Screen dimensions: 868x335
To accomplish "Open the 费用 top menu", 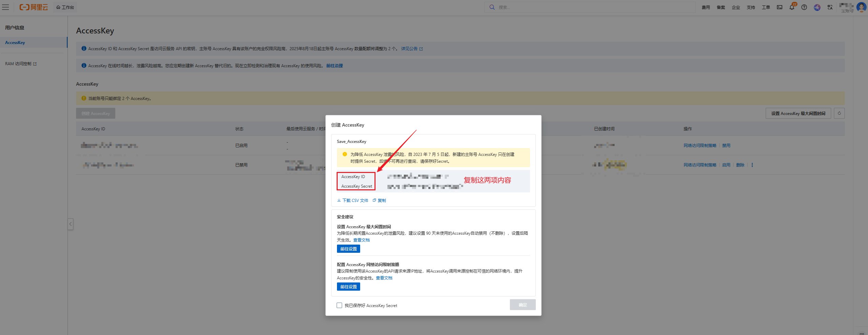I will (706, 7).
